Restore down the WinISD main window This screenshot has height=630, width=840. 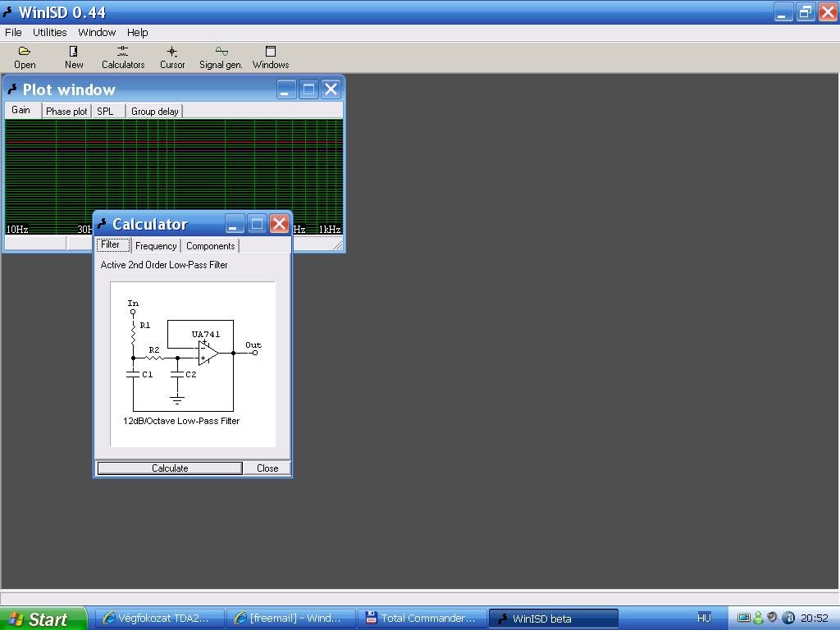(x=806, y=12)
